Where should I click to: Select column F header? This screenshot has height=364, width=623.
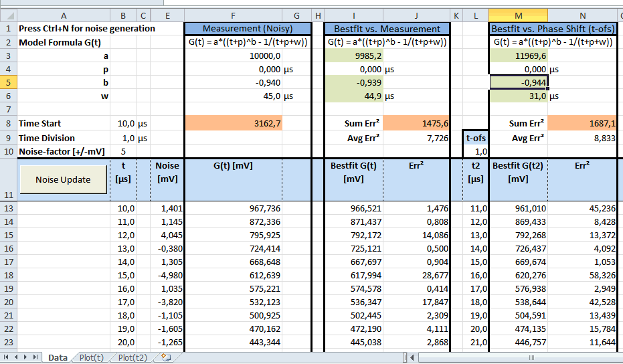(x=232, y=15)
